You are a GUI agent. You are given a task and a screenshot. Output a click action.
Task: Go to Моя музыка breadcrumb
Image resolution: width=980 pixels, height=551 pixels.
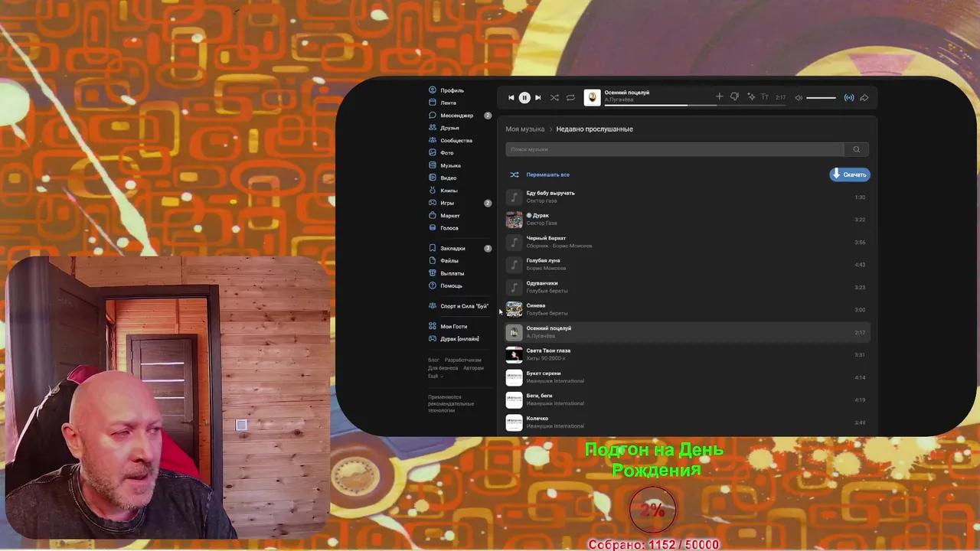tap(525, 129)
